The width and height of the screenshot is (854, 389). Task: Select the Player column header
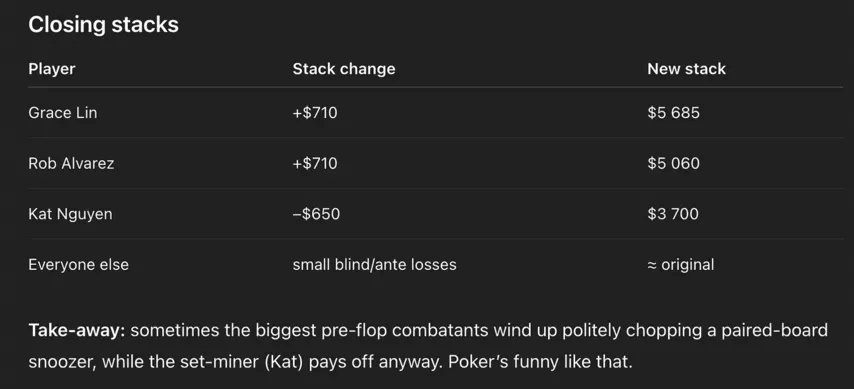pyautogui.click(x=52, y=69)
